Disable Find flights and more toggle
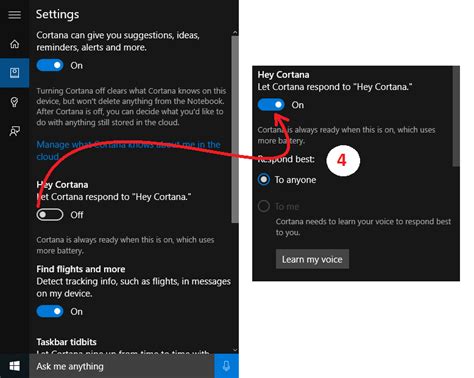The height and width of the screenshot is (378, 474). click(50, 311)
